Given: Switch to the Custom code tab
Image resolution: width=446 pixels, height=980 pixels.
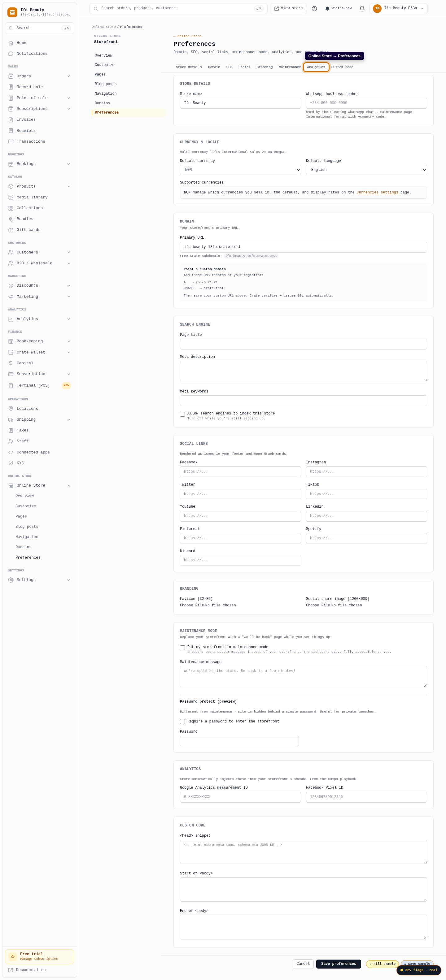Looking at the screenshot, I should pos(342,67).
